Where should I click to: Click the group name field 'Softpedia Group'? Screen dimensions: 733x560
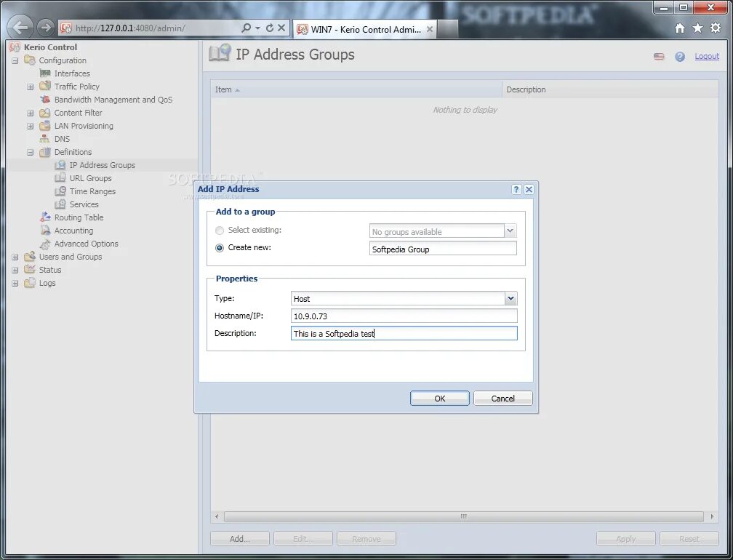tap(443, 248)
